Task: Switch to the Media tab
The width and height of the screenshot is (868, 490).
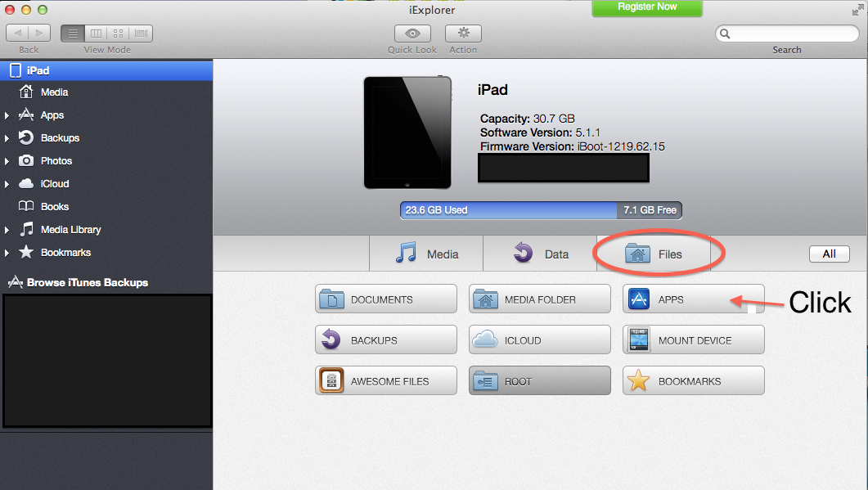Action: 426,254
